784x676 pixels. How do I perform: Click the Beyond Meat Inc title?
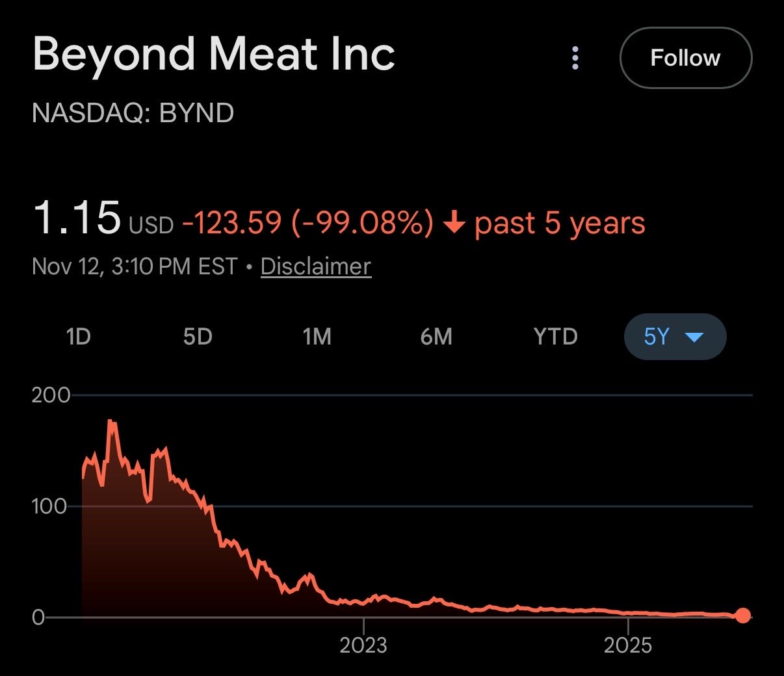click(x=214, y=53)
